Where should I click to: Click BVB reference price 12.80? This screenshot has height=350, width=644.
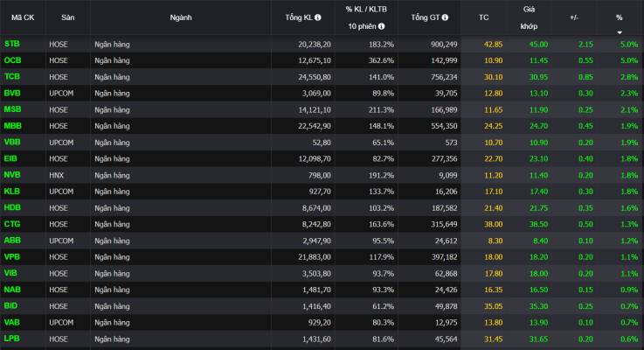494,94
